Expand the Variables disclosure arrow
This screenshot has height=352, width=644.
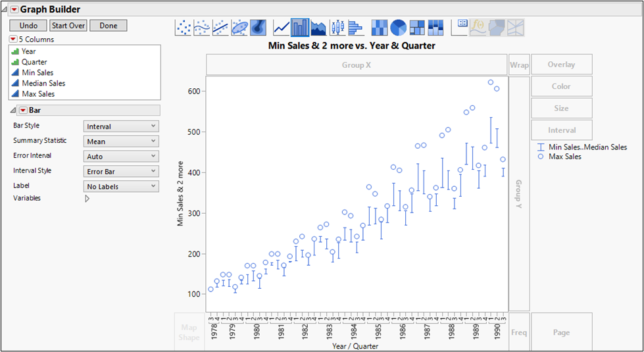tap(87, 199)
